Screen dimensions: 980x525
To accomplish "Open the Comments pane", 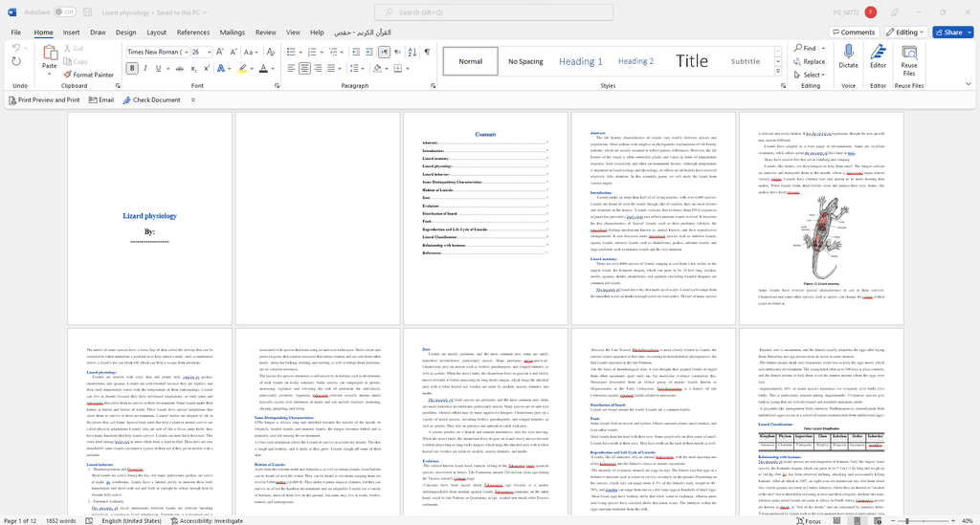I will (854, 32).
